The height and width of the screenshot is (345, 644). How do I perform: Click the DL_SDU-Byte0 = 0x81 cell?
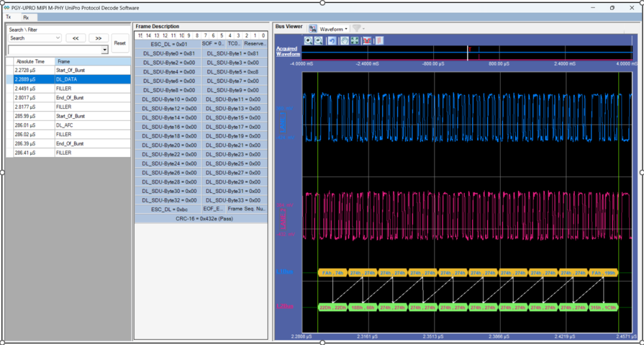tap(169, 53)
